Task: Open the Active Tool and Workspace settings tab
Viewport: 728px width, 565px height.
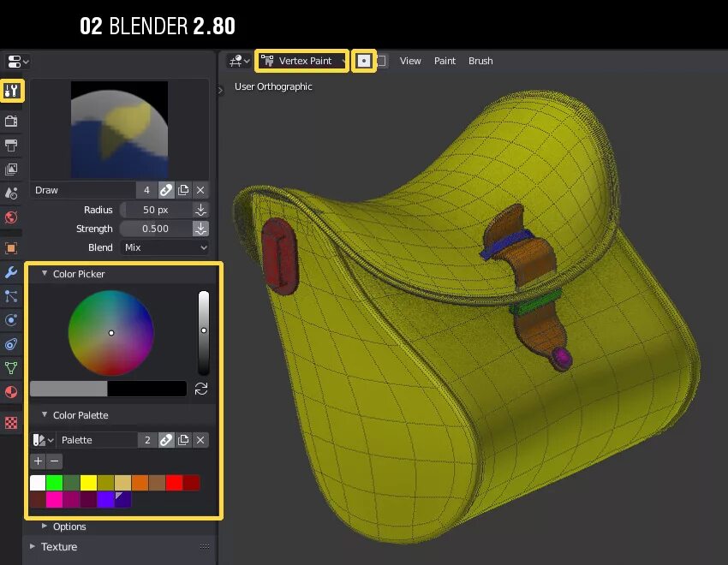Action: (11, 91)
